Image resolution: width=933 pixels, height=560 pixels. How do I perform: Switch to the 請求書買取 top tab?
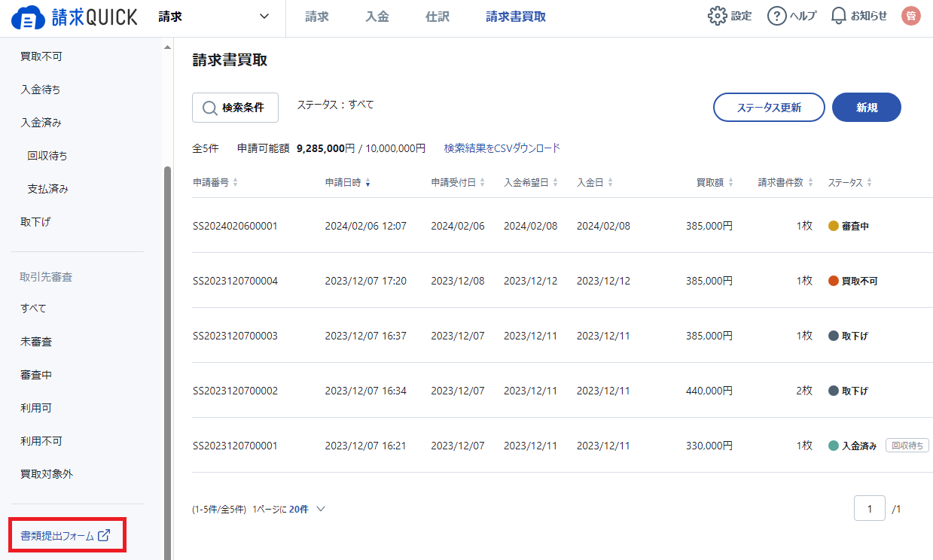pos(516,17)
